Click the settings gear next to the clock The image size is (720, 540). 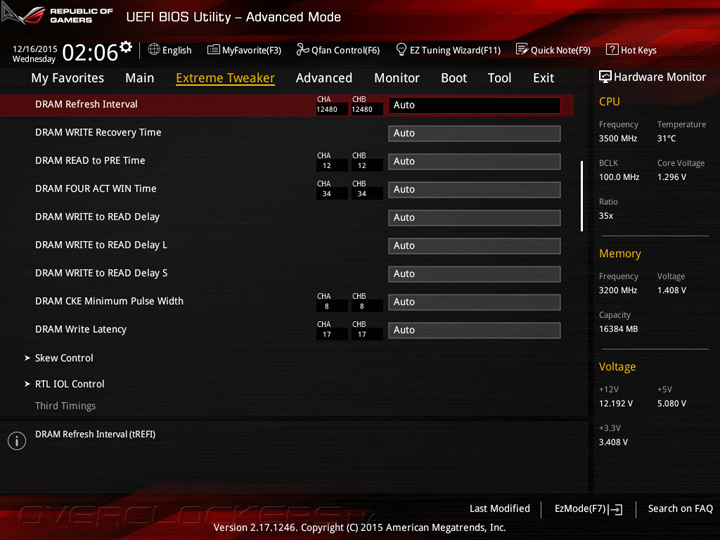126,46
